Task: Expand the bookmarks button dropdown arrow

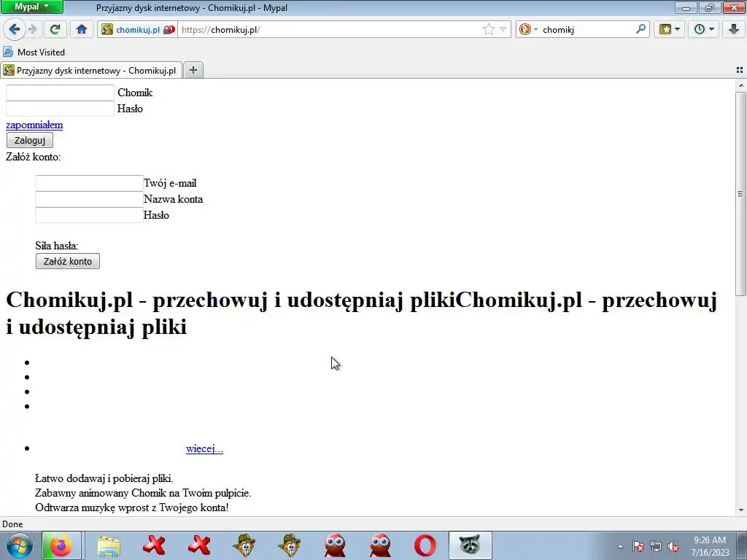Action: (x=677, y=29)
